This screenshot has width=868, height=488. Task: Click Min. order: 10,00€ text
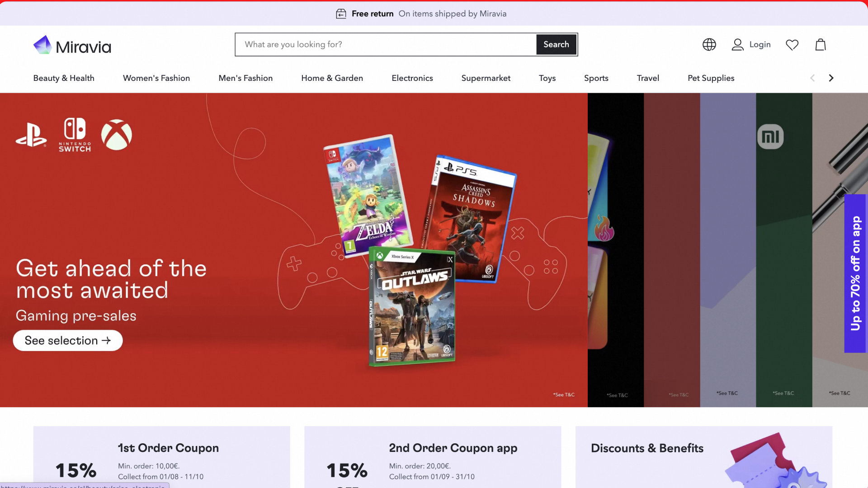[149, 466]
